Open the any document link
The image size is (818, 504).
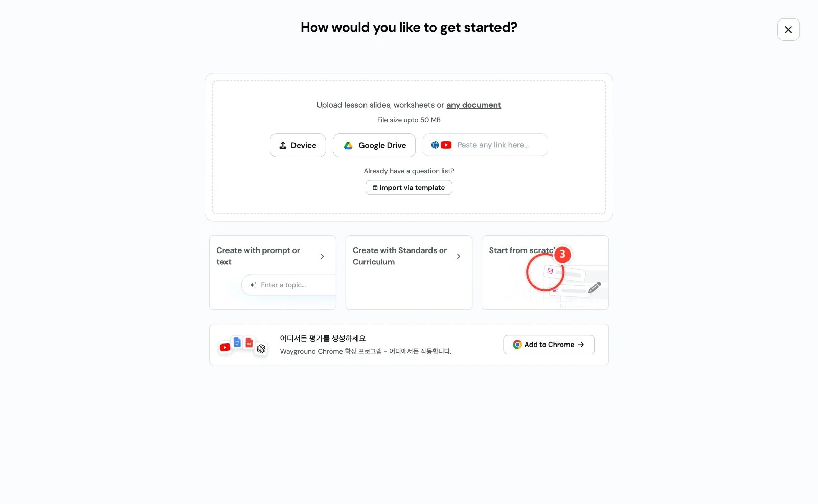pyautogui.click(x=474, y=105)
